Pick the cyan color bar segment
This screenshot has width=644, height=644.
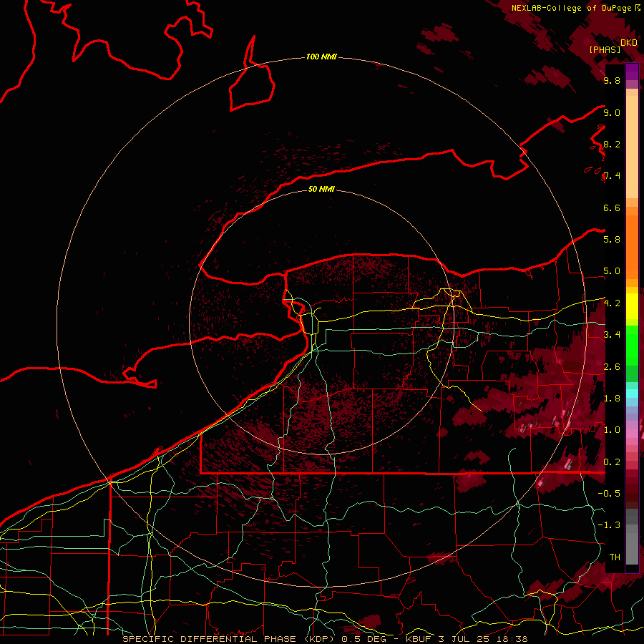tap(632, 393)
